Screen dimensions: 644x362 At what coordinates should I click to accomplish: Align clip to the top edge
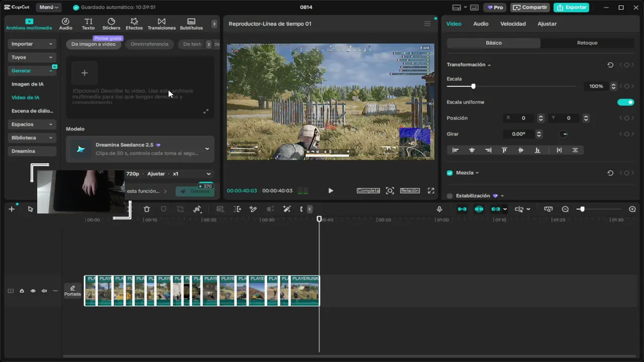504,150
